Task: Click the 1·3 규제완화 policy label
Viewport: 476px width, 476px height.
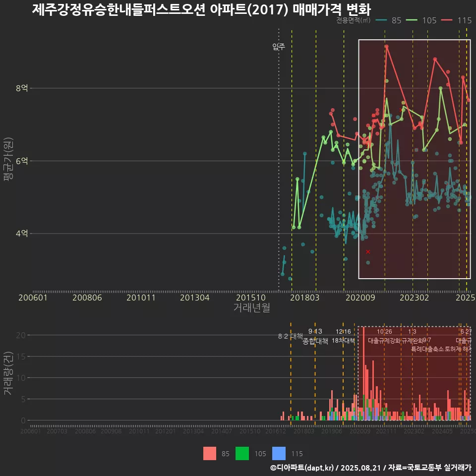Action: click(x=412, y=336)
